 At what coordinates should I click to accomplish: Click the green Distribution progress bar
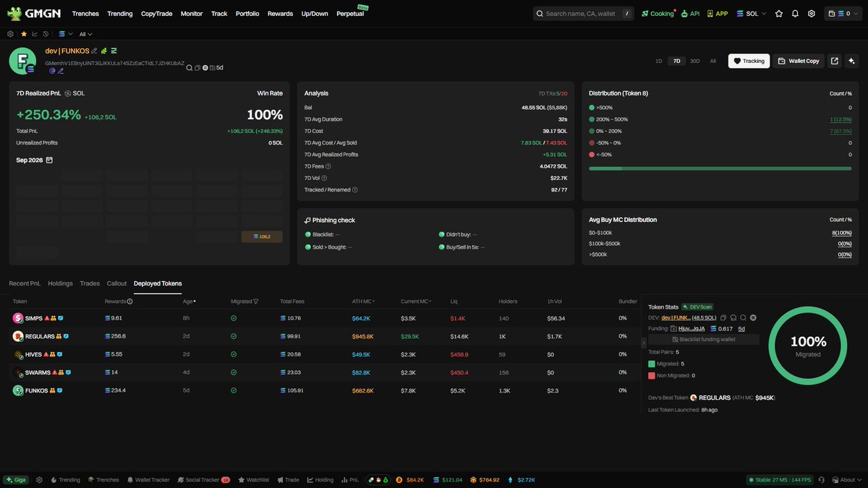pos(720,168)
